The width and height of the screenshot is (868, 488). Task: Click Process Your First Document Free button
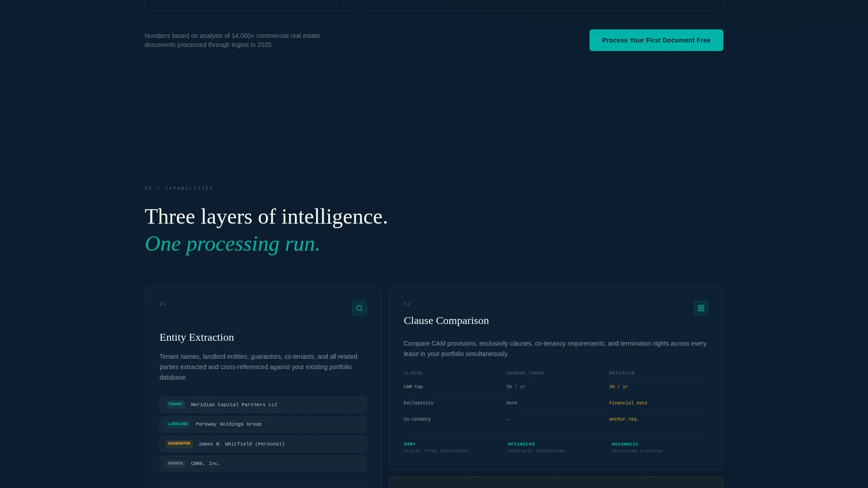tap(656, 40)
